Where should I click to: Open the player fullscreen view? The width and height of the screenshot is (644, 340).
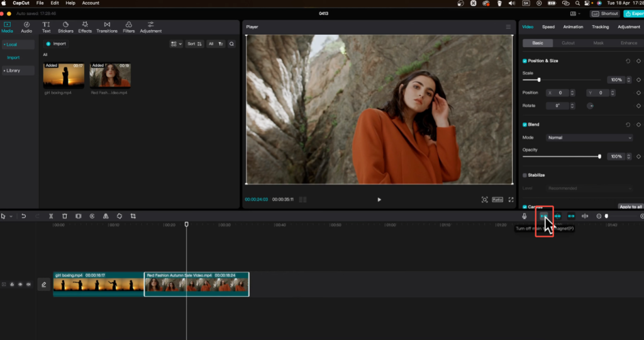(x=511, y=200)
